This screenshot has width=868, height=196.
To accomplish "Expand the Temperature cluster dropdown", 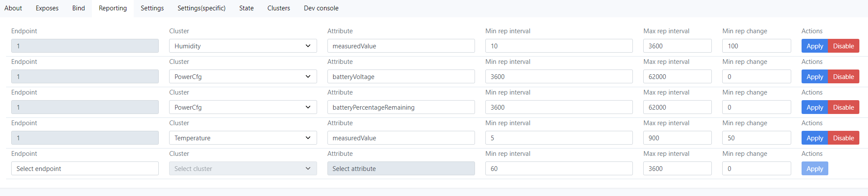I will click(243, 138).
